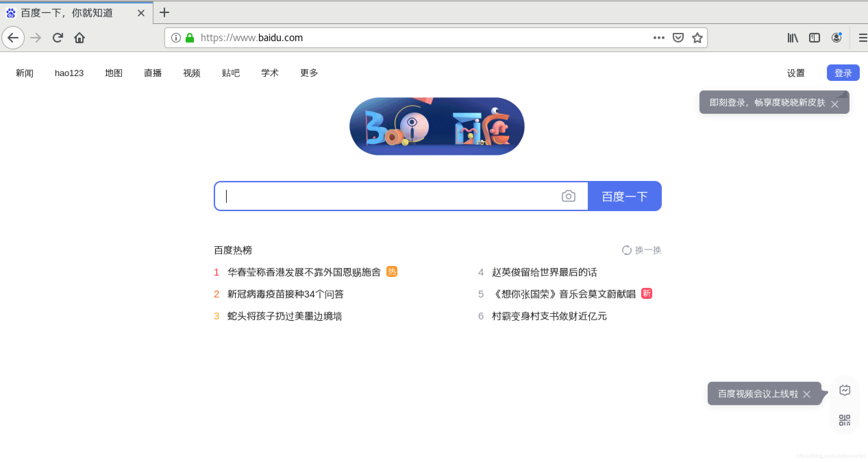Go to browser home page icon
Viewport: 868px width, 462px height.
click(x=79, y=38)
